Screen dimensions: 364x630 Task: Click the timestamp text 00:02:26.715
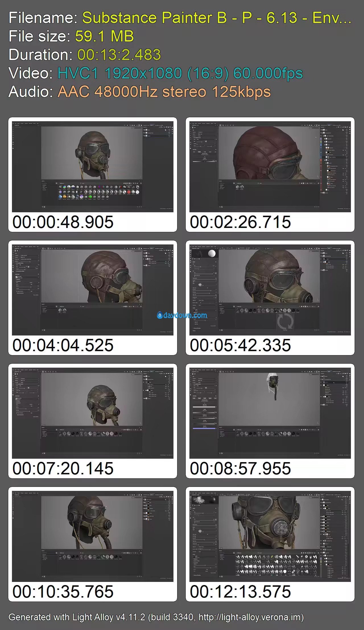pyautogui.click(x=240, y=222)
